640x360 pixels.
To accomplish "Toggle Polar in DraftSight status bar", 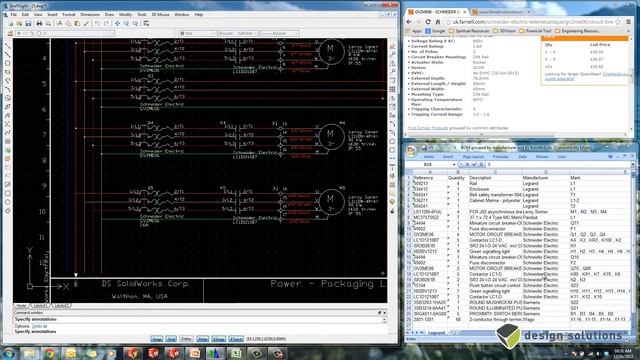I will point(202,339).
